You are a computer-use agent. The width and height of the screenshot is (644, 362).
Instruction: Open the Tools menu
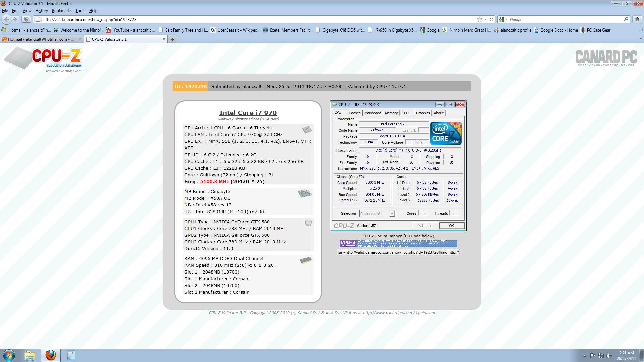point(80,11)
